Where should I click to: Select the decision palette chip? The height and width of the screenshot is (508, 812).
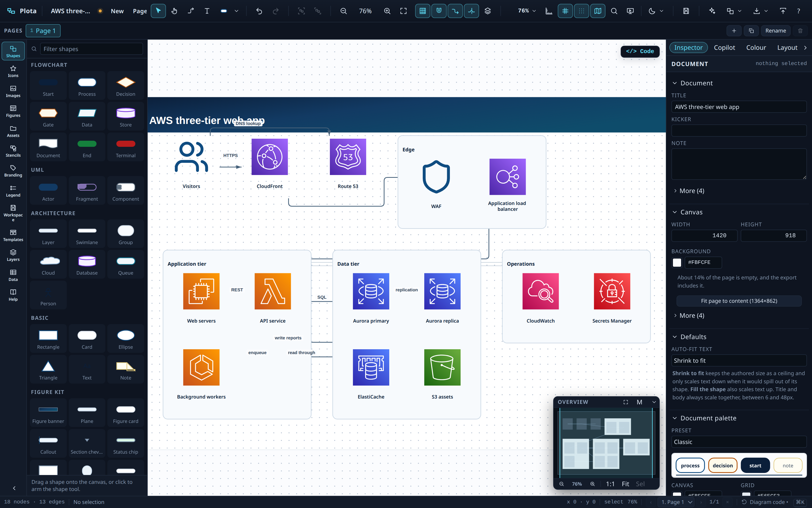[x=723, y=466]
